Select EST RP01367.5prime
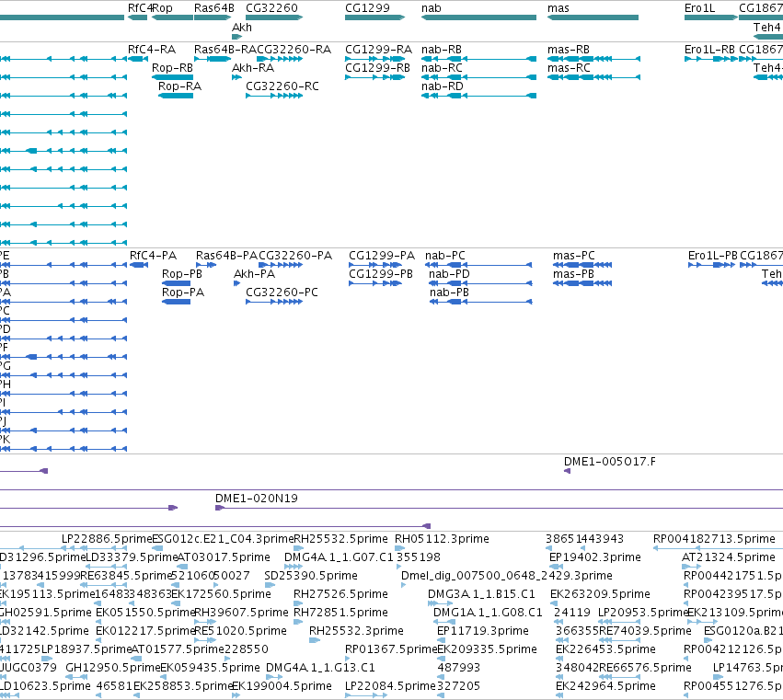783x700 pixels. tap(391, 649)
